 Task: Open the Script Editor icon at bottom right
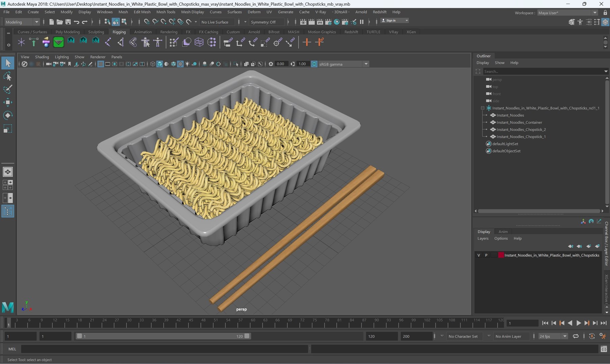(x=604, y=349)
